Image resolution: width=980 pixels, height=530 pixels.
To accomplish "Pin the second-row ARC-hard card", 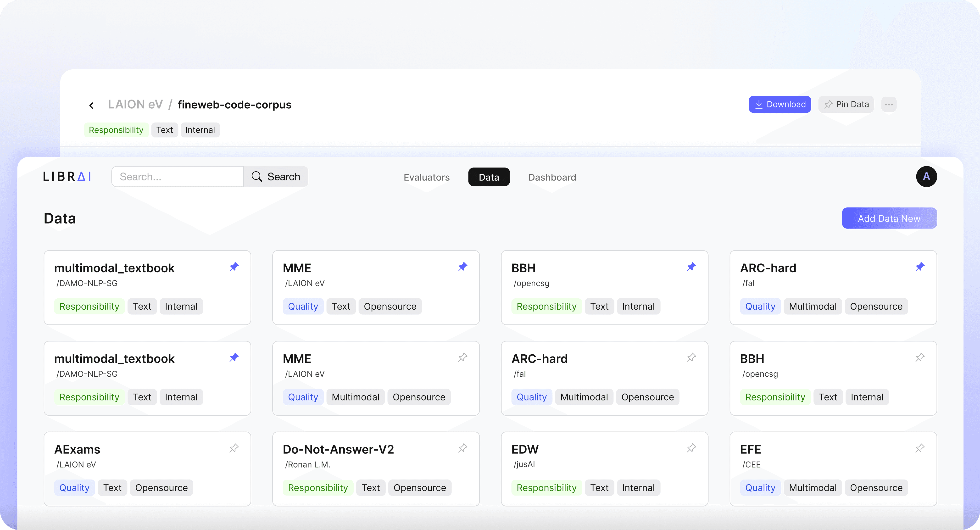I will tap(691, 357).
